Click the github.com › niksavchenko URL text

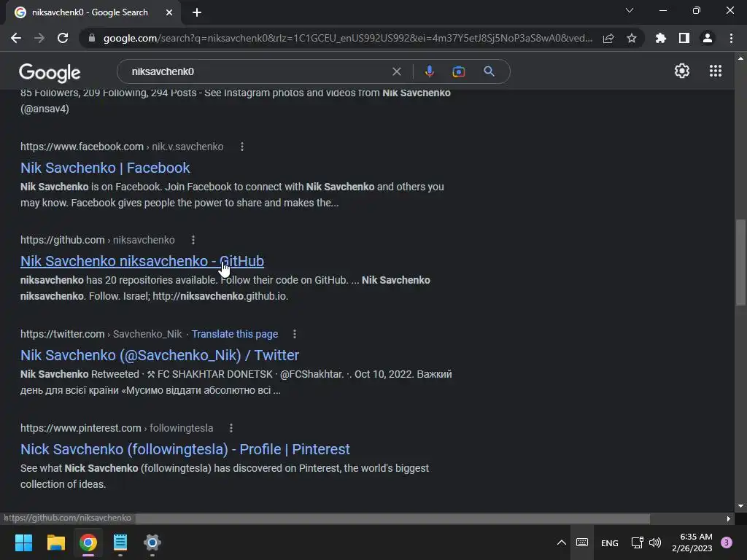(98, 240)
